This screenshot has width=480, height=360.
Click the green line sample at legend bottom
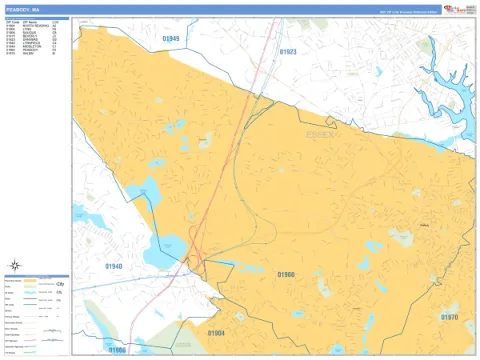tap(30, 352)
